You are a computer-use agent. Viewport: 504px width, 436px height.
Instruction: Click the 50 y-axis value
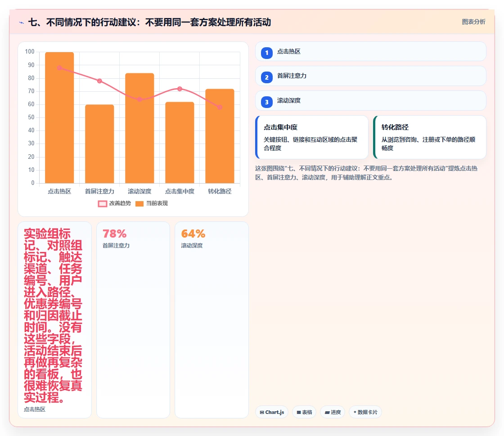pyautogui.click(x=31, y=117)
